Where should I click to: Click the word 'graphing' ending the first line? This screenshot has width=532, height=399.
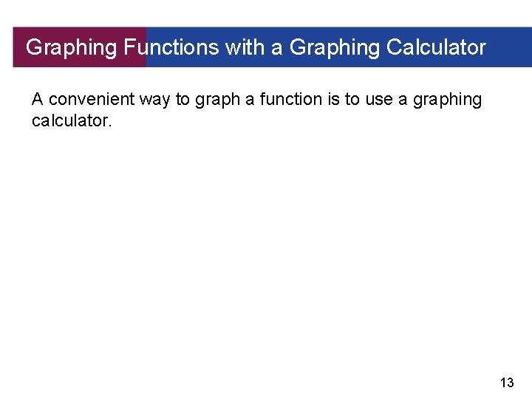[447, 100]
